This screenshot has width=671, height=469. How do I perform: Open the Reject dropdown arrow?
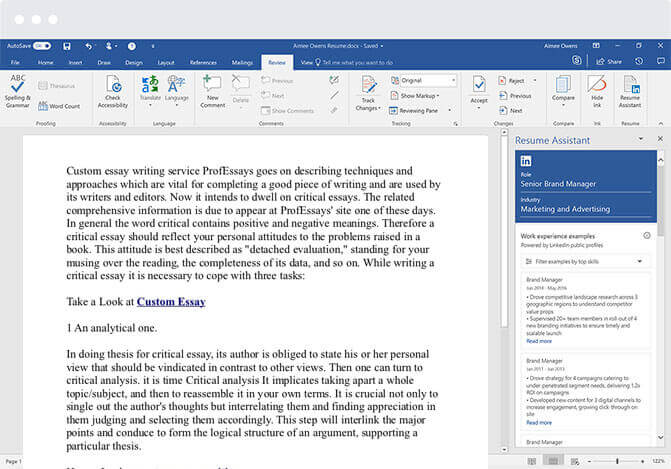point(534,80)
